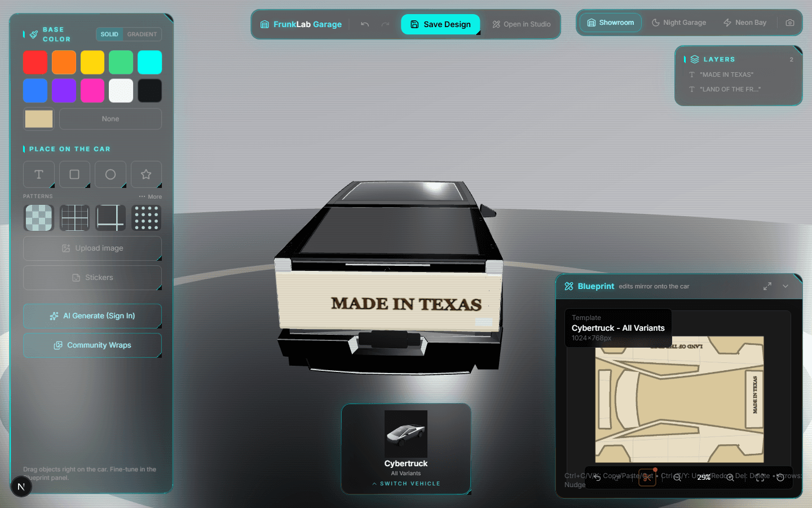Select Gradient base color mode
Image resolution: width=812 pixels, height=508 pixels.
click(x=142, y=34)
